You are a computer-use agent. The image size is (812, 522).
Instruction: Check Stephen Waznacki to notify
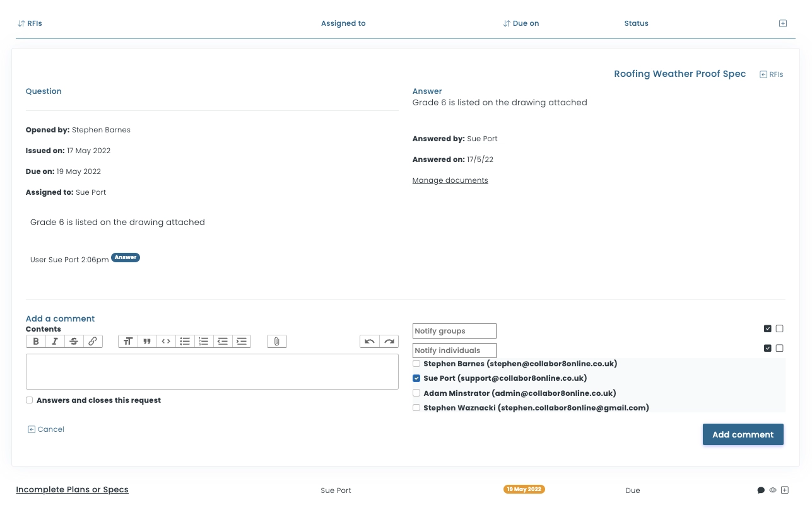pos(416,408)
